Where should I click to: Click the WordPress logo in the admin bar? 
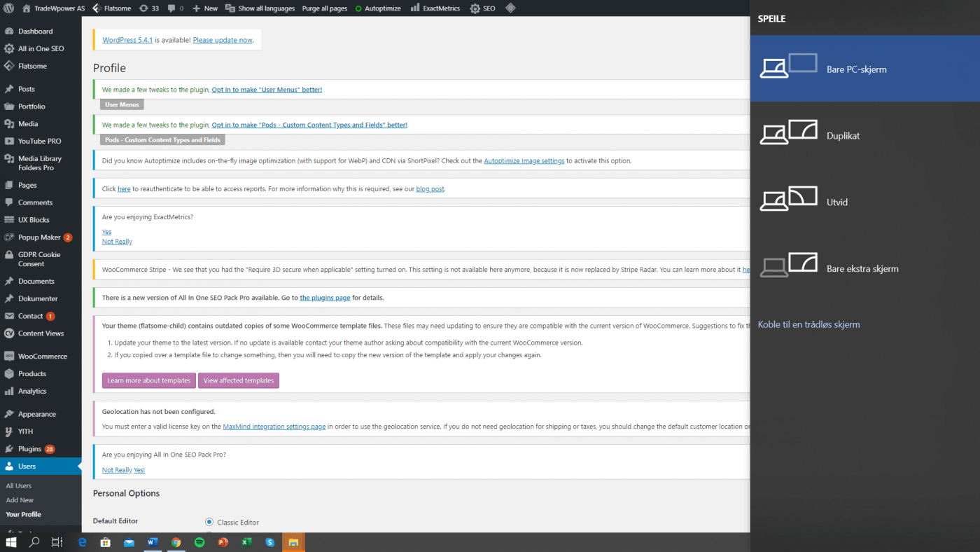coord(8,8)
